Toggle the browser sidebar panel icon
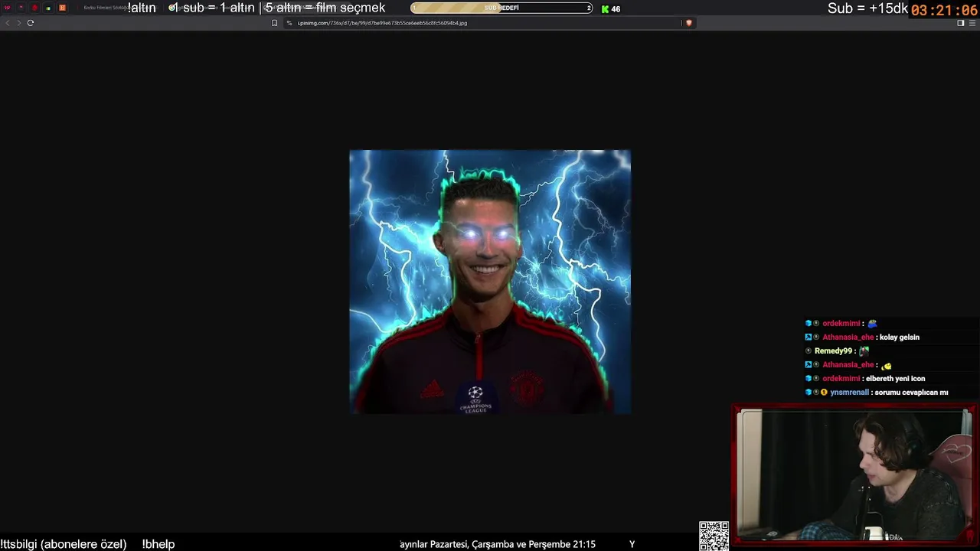The width and height of the screenshot is (980, 551). (961, 23)
